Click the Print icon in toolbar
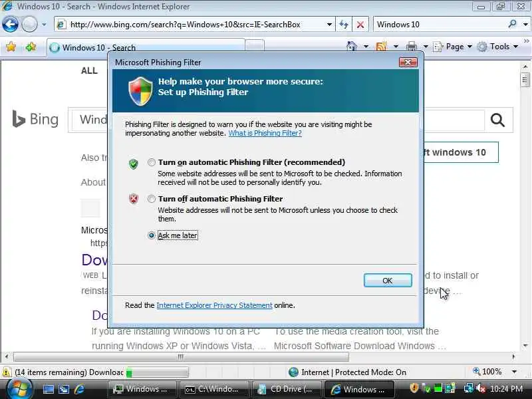Screen dimensions: 532x399 [412, 46]
